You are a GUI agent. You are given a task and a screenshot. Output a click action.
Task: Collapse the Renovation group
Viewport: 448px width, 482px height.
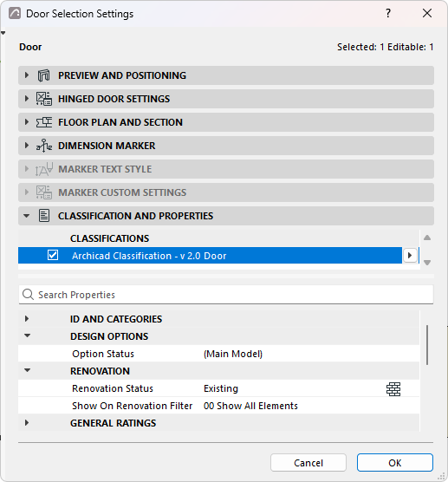(27, 370)
